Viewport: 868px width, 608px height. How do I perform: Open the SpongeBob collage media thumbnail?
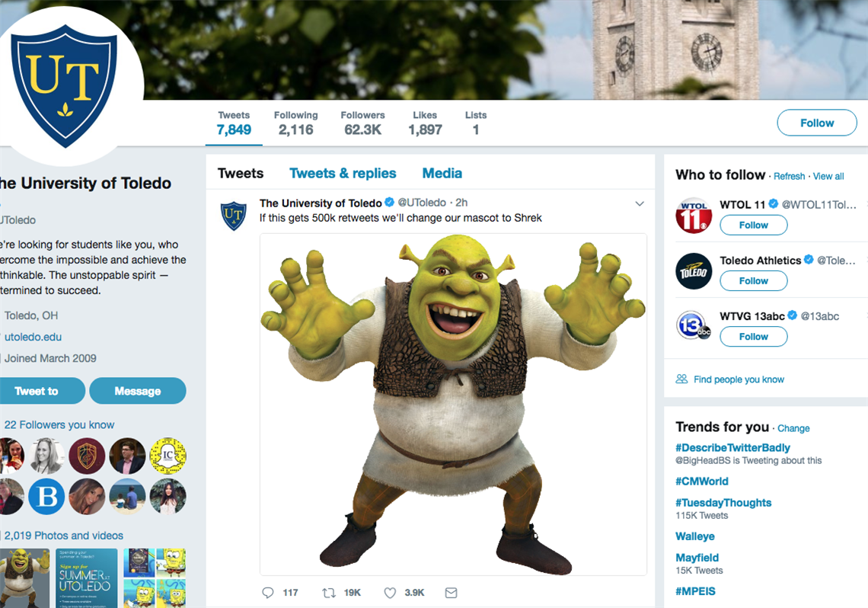pos(155,578)
